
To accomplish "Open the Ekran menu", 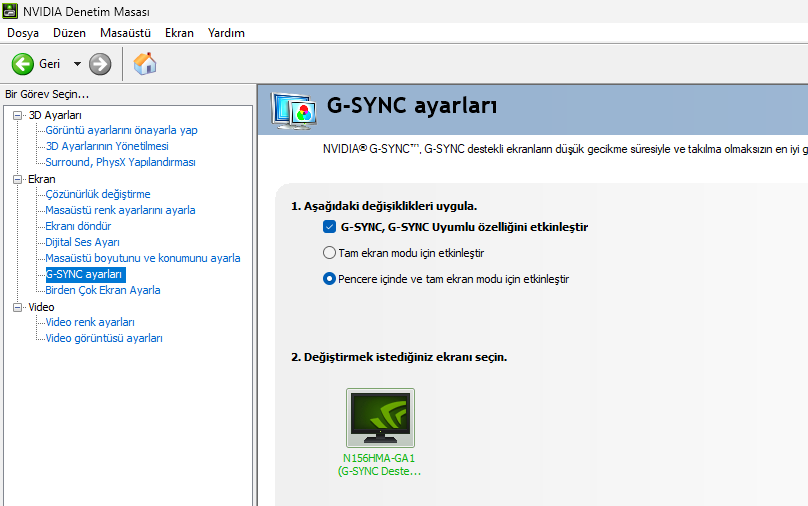I will click(179, 33).
